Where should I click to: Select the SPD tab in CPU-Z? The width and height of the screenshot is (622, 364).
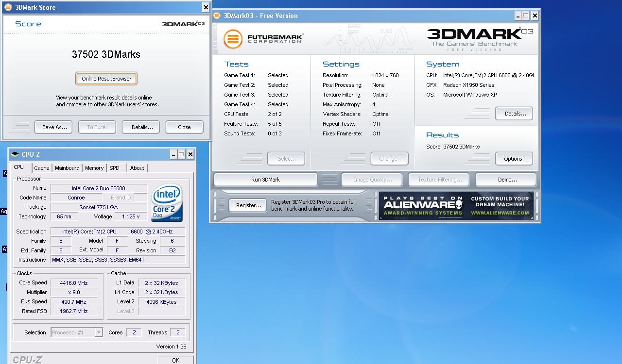tap(114, 168)
